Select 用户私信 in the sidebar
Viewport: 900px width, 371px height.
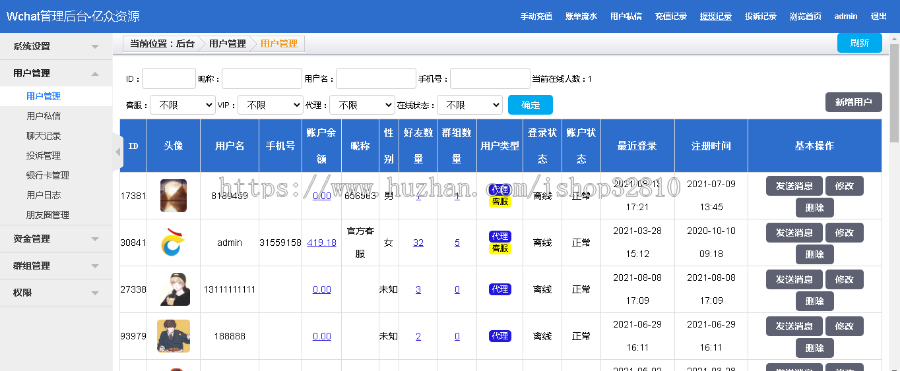44,115
